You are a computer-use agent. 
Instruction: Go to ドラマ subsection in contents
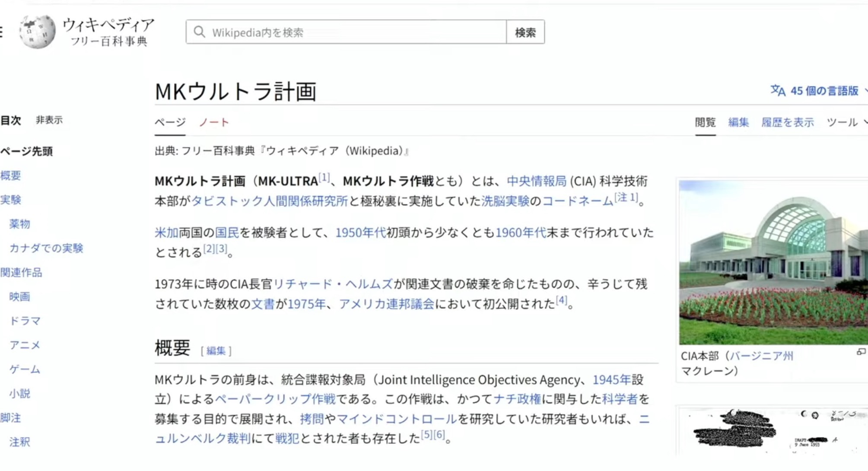coord(25,321)
